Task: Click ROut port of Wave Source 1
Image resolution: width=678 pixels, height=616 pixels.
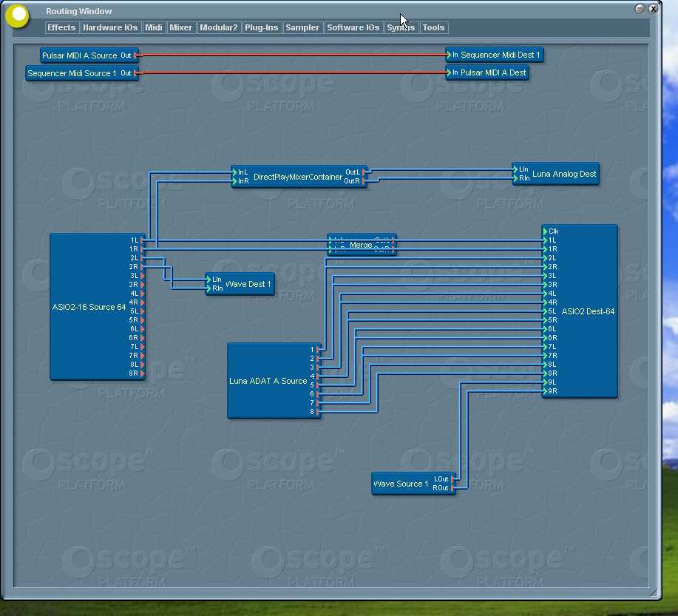Action: click(x=452, y=488)
